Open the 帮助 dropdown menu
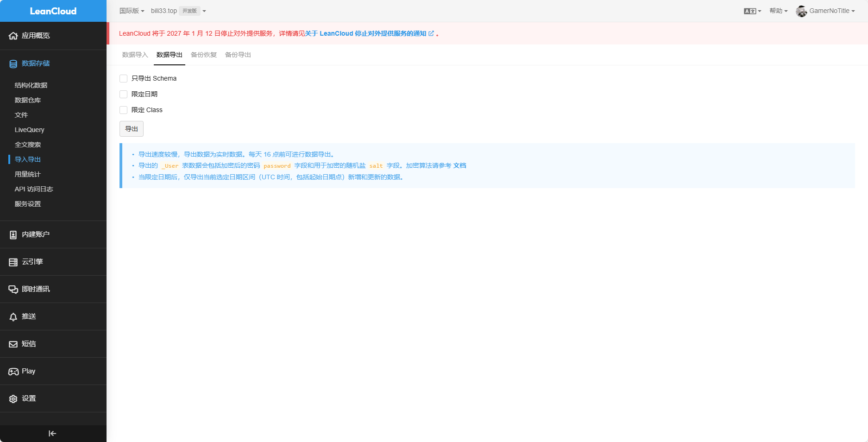The width and height of the screenshot is (868, 442). [778, 11]
